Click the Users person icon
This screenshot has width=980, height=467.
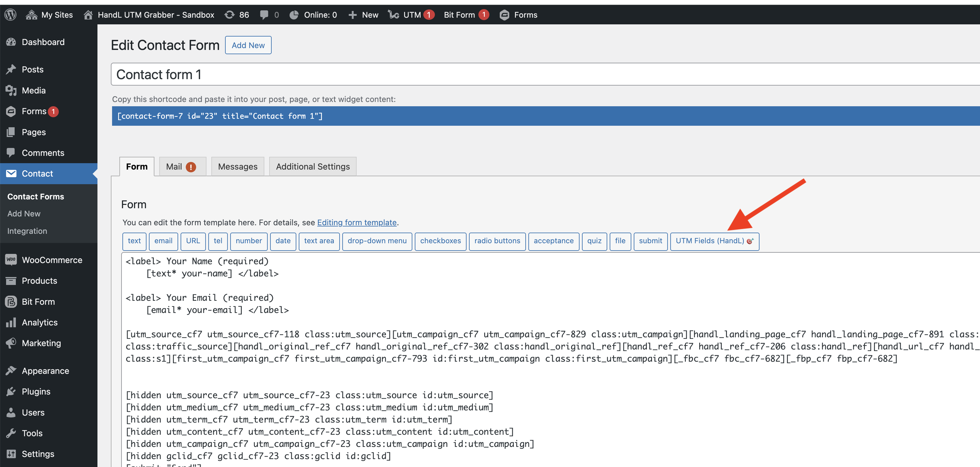pyautogui.click(x=11, y=412)
